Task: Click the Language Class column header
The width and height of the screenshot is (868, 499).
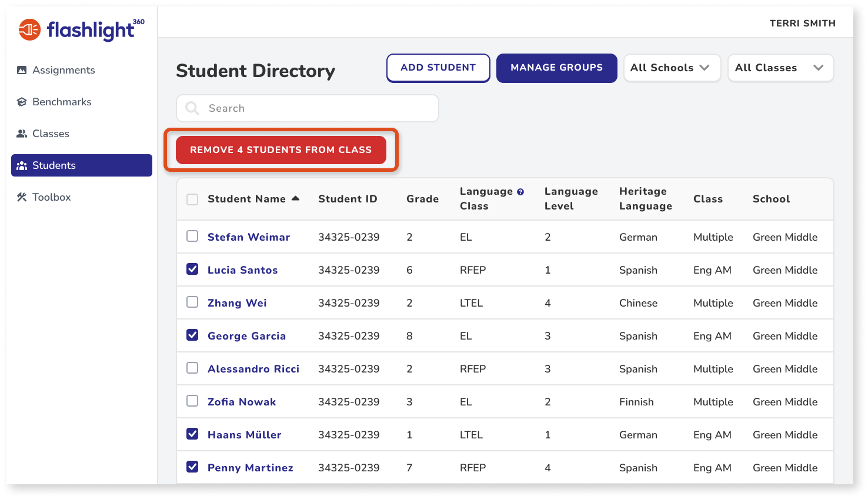Action: tap(486, 199)
